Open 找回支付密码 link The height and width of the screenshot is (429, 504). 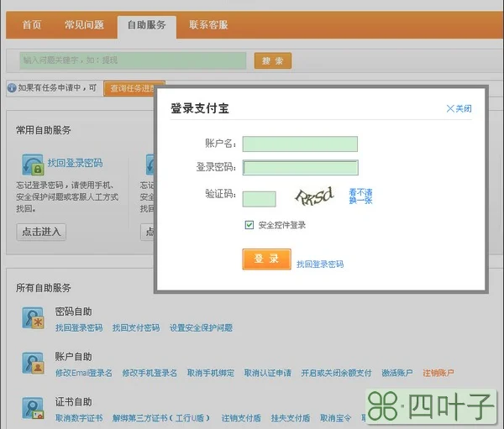(x=136, y=327)
